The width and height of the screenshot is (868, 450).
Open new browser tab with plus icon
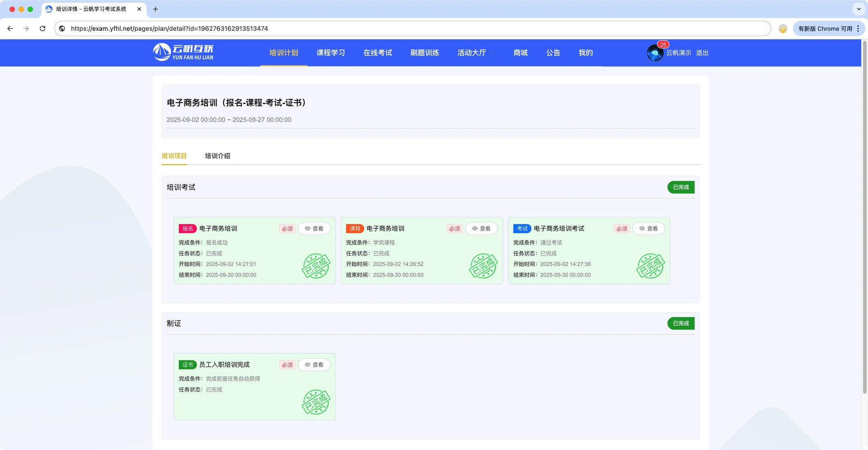tap(156, 9)
